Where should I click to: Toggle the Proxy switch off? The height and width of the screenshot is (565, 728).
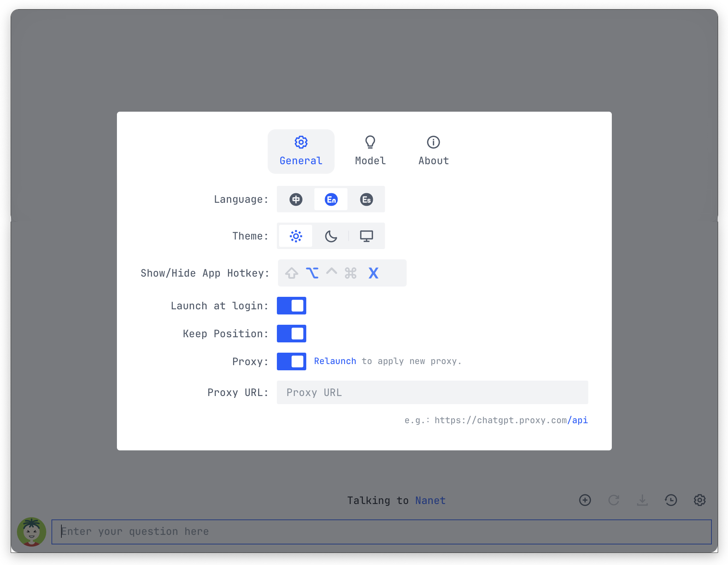pos(291,361)
